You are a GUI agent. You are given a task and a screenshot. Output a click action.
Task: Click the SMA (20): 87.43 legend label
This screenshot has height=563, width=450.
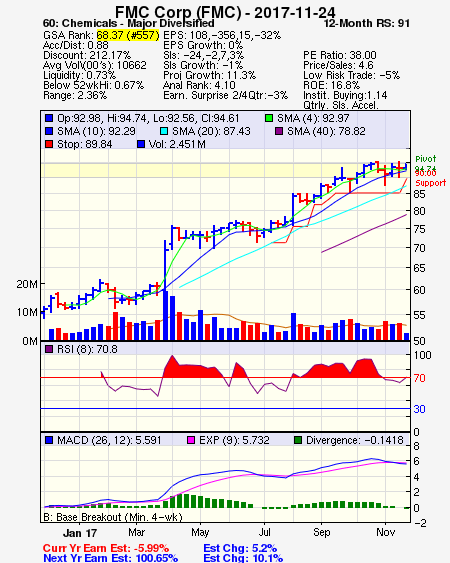211,131
